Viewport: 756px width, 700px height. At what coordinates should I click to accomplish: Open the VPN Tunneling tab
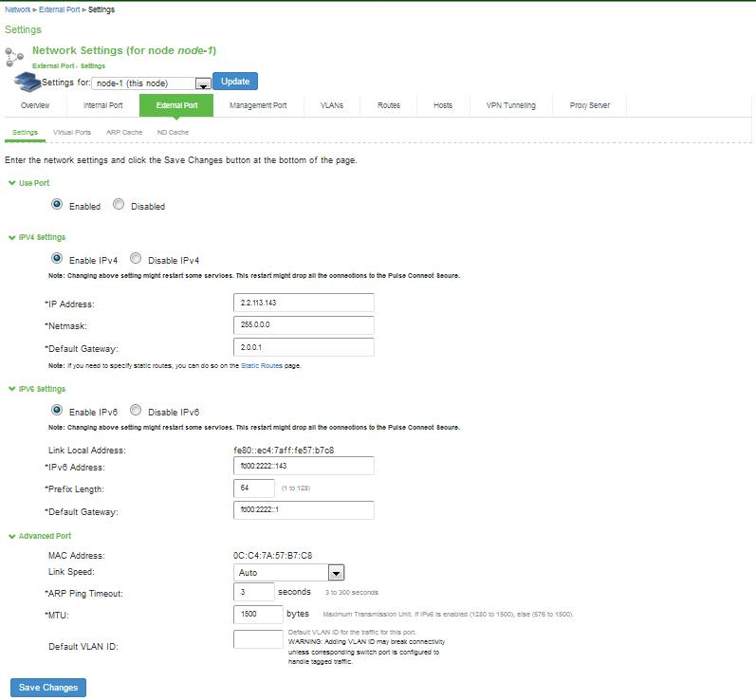click(511, 105)
